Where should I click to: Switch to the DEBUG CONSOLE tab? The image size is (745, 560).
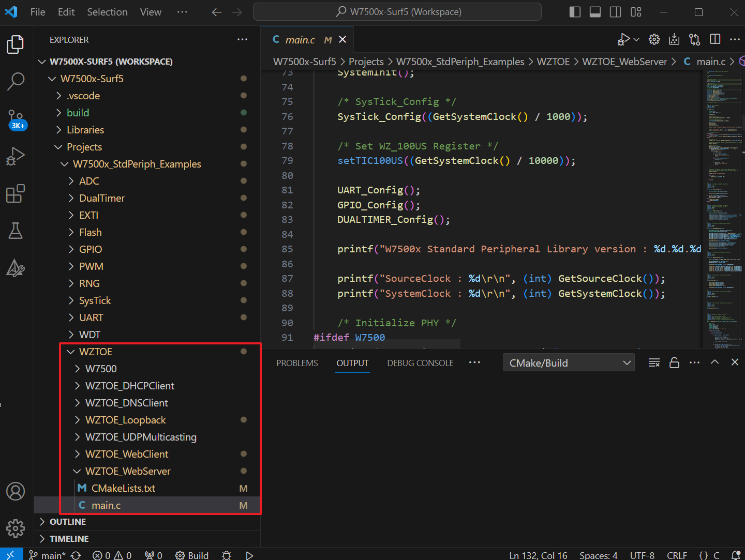click(x=420, y=362)
